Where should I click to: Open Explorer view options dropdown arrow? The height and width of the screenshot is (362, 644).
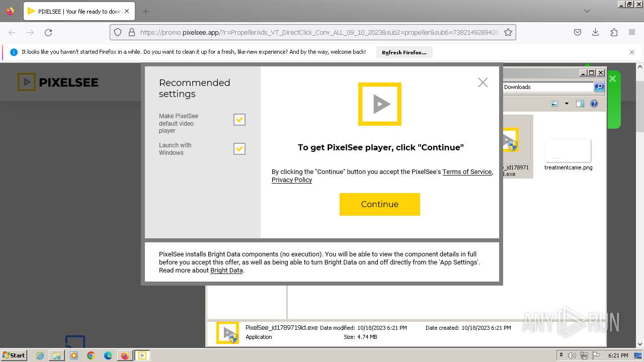pyautogui.click(x=567, y=104)
